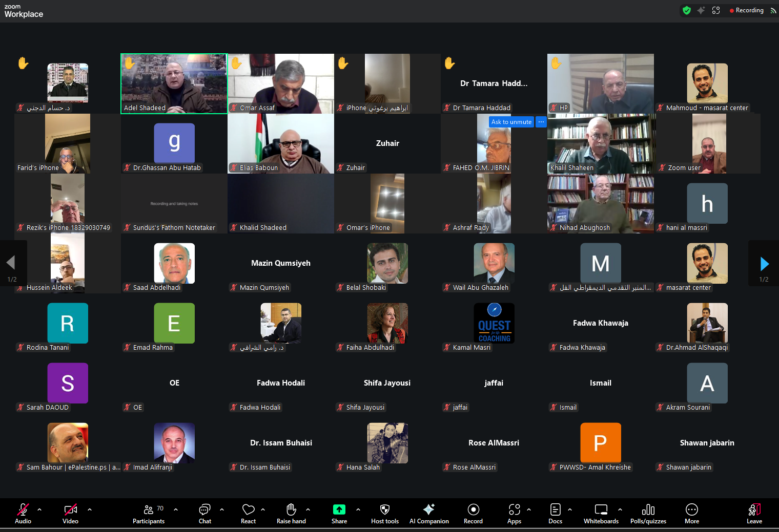
Task: Open the Participants list
Action: click(x=149, y=514)
